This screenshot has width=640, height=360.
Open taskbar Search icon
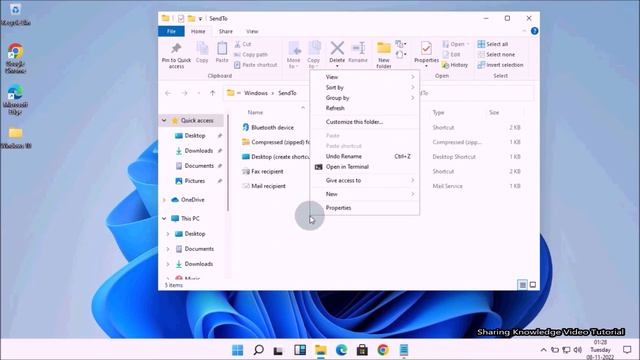[x=258, y=350]
